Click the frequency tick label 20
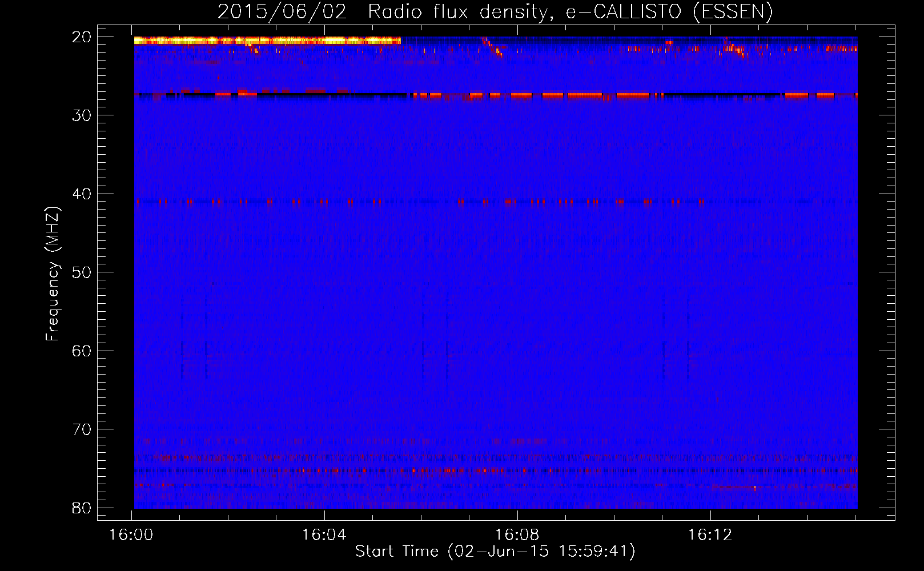The height and width of the screenshot is (571, 924). [82, 37]
